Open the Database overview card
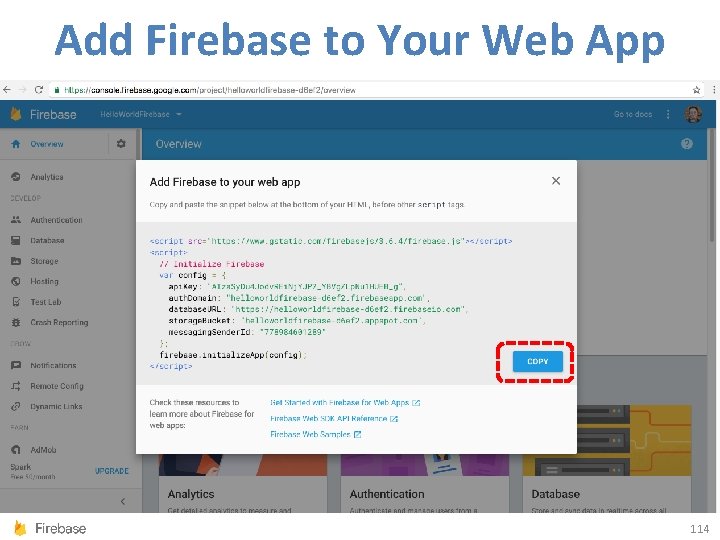The width and height of the screenshot is (720, 540). click(x=607, y=459)
